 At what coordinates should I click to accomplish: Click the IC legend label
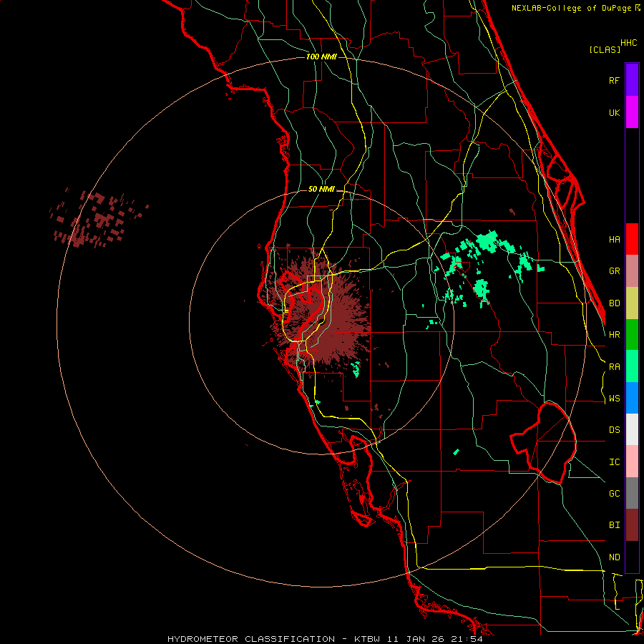tap(614, 462)
